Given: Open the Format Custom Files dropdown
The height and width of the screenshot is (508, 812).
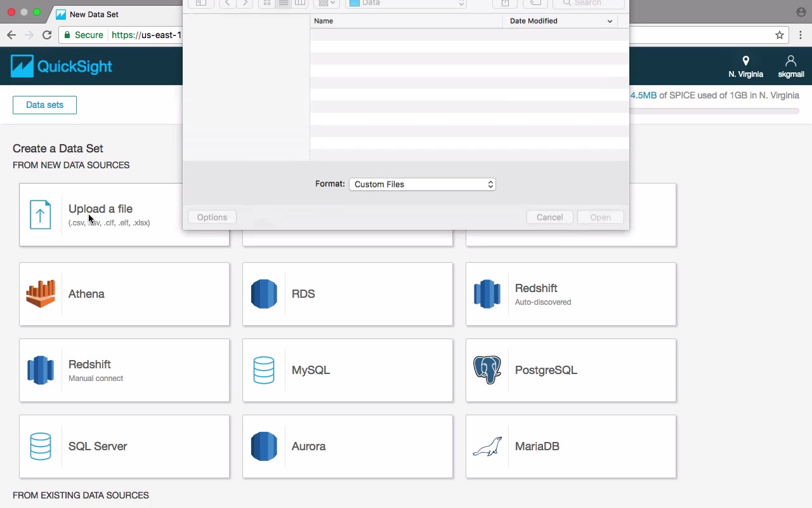Looking at the screenshot, I should 422,184.
